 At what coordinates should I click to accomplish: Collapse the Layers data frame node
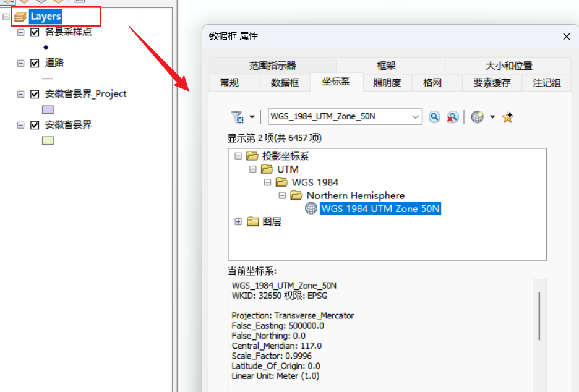coord(6,17)
